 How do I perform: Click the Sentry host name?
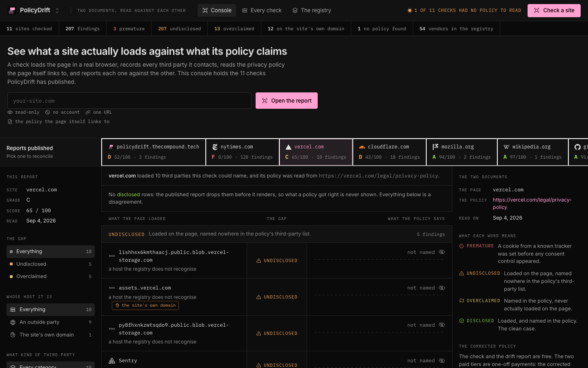click(x=128, y=361)
